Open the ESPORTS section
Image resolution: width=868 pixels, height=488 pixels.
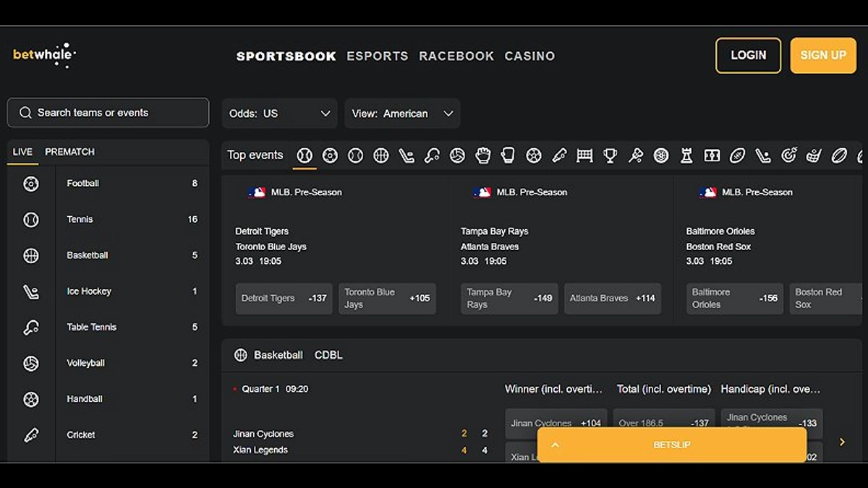[377, 56]
